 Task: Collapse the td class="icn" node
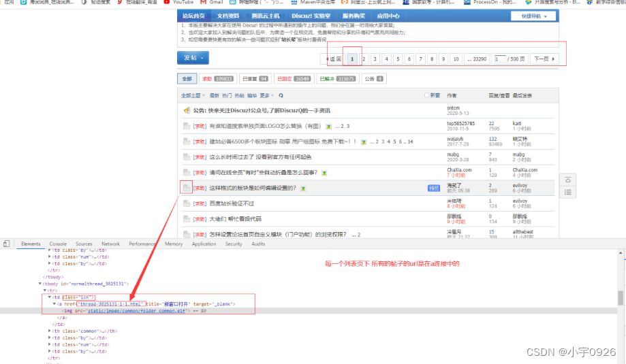coord(50,297)
